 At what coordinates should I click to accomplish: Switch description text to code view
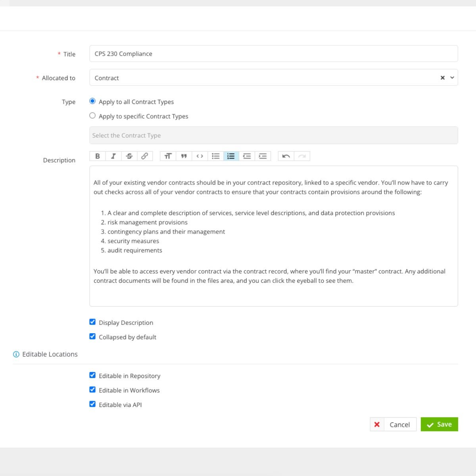(200, 156)
